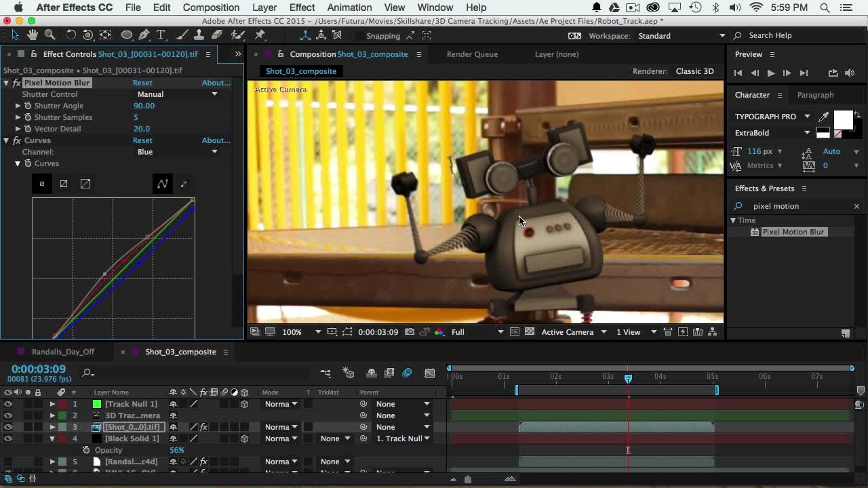Click About link for Pixel Motion Blur
868x488 pixels.
point(216,83)
